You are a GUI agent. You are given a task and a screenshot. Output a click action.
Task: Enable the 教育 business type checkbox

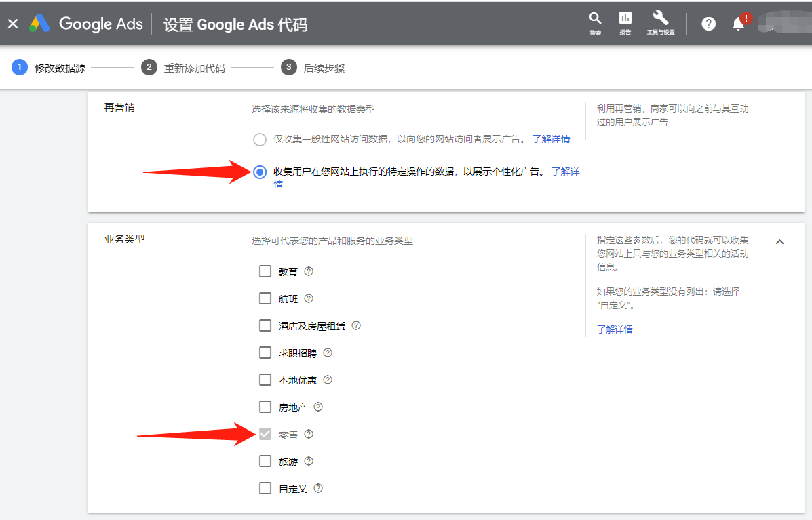[265, 271]
